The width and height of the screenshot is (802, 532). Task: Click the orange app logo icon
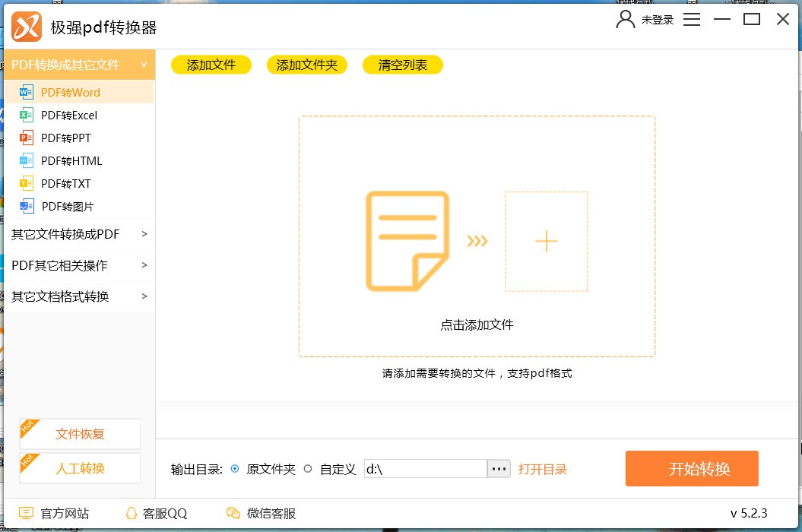click(27, 26)
